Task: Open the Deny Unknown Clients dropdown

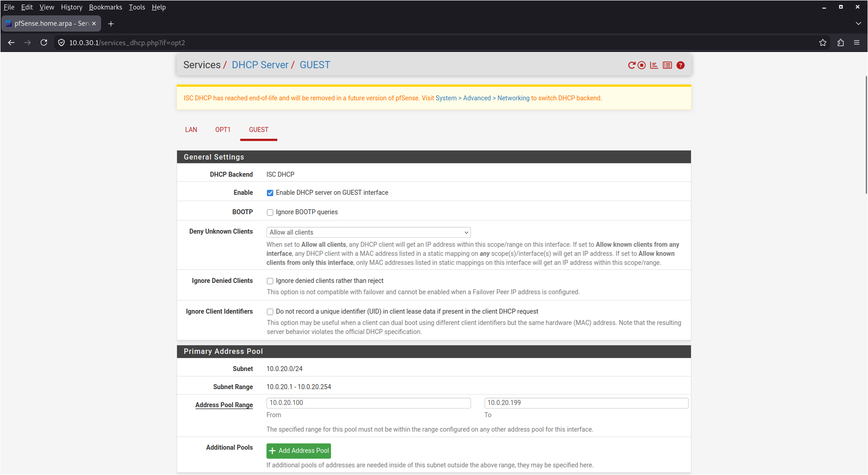Action: (x=368, y=232)
